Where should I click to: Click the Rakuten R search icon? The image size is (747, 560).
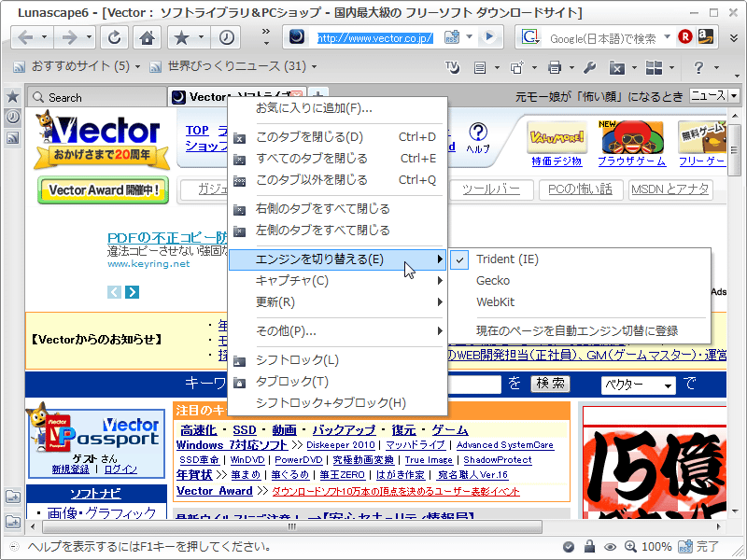point(685,36)
